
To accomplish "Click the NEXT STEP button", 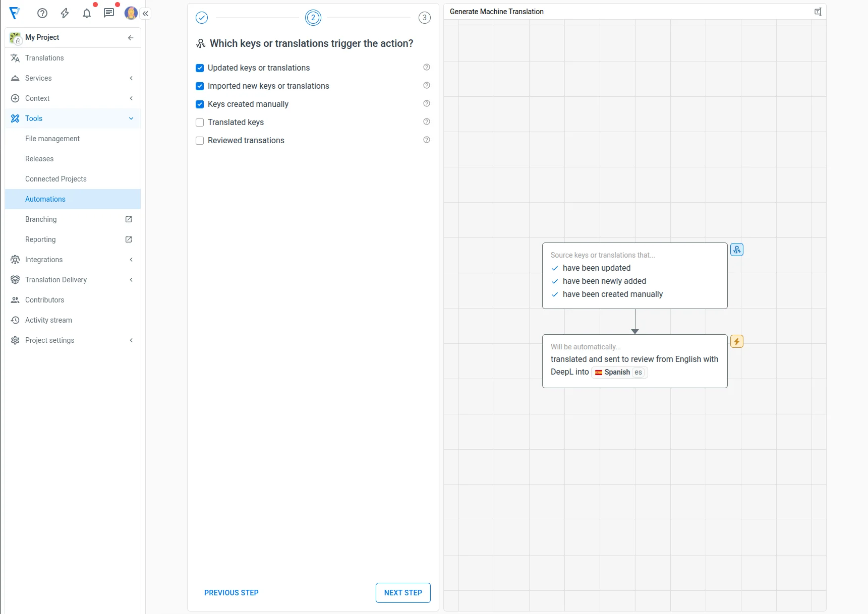I will [x=403, y=593].
